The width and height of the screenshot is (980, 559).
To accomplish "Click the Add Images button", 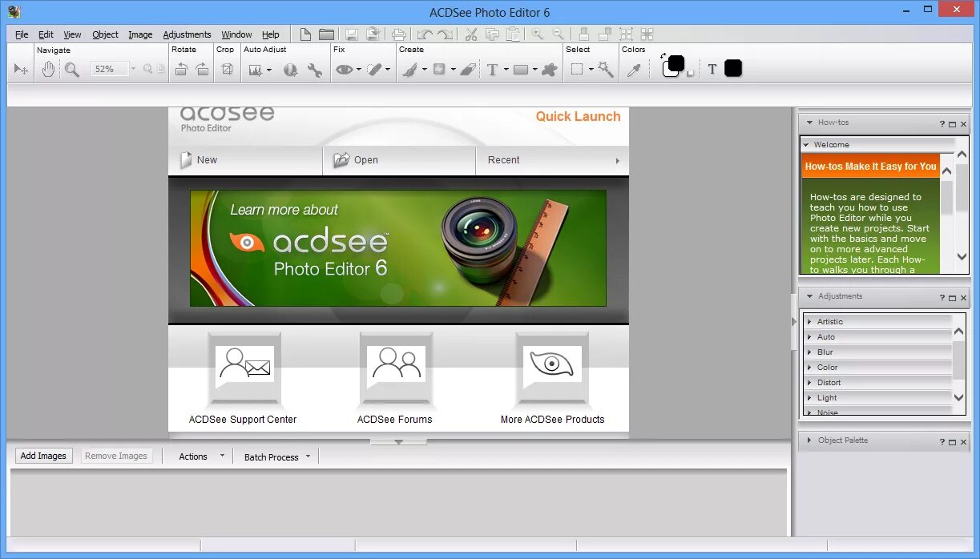I will pos(43,456).
